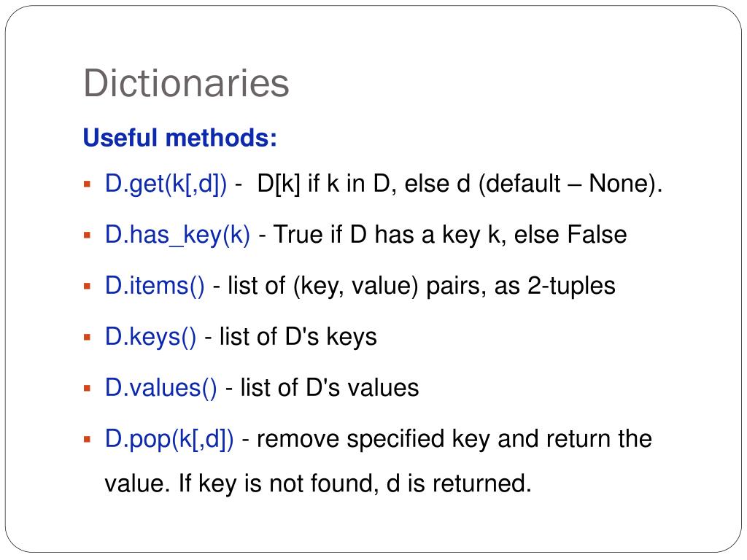Viewport: 747px width, 560px height.
Task: Click the description 'list of D's values'
Action: (x=330, y=388)
